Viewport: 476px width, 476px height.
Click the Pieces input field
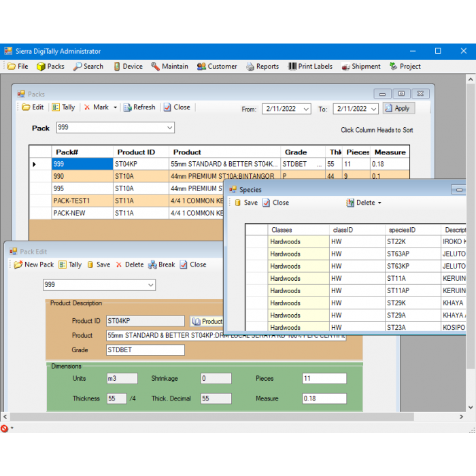coord(324,379)
